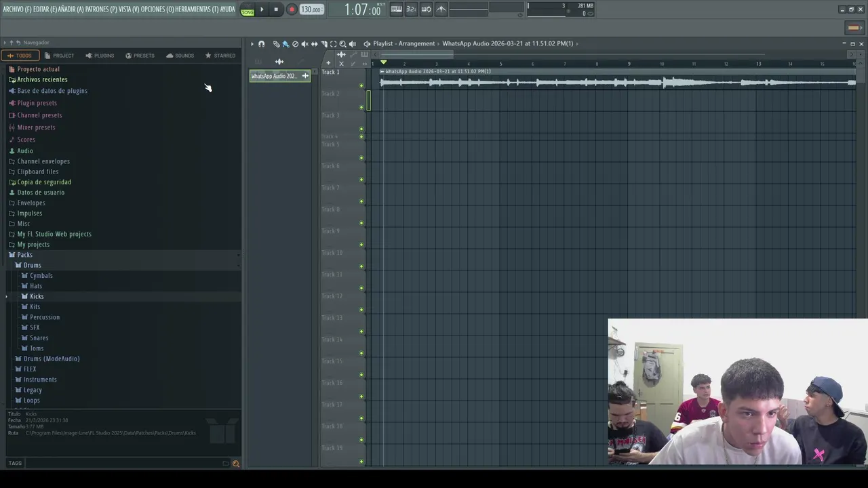Click the Play button in transport
Image resolution: width=868 pixels, height=488 pixels.
262,9
